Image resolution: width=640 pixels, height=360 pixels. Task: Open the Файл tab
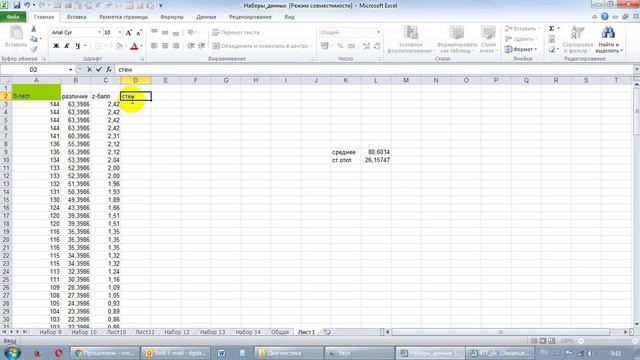pyautogui.click(x=13, y=17)
